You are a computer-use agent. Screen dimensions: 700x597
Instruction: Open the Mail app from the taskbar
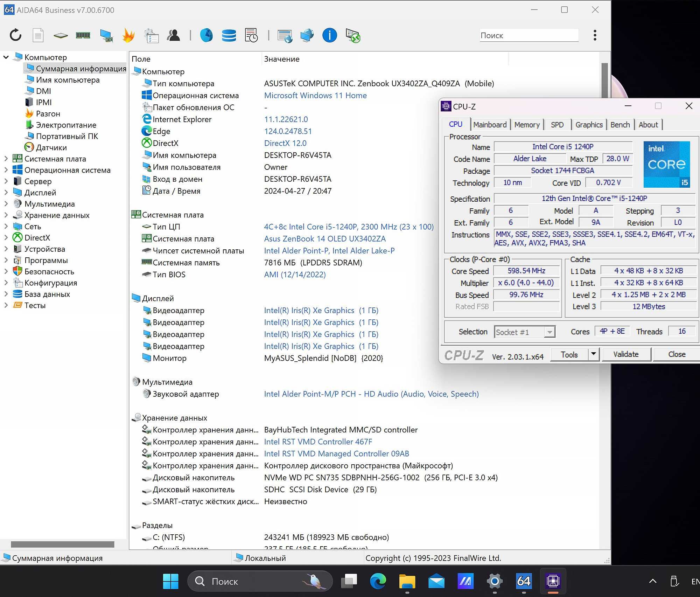(x=436, y=582)
